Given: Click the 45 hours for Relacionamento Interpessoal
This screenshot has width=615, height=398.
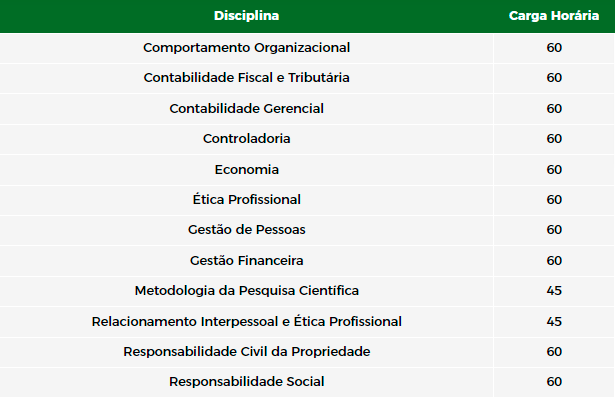Looking at the screenshot, I should pyautogui.click(x=554, y=322).
